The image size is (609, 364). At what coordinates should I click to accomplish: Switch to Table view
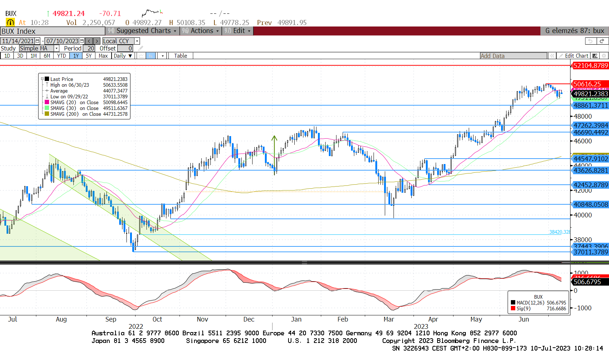pyautogui.click(x=181, y=56)
